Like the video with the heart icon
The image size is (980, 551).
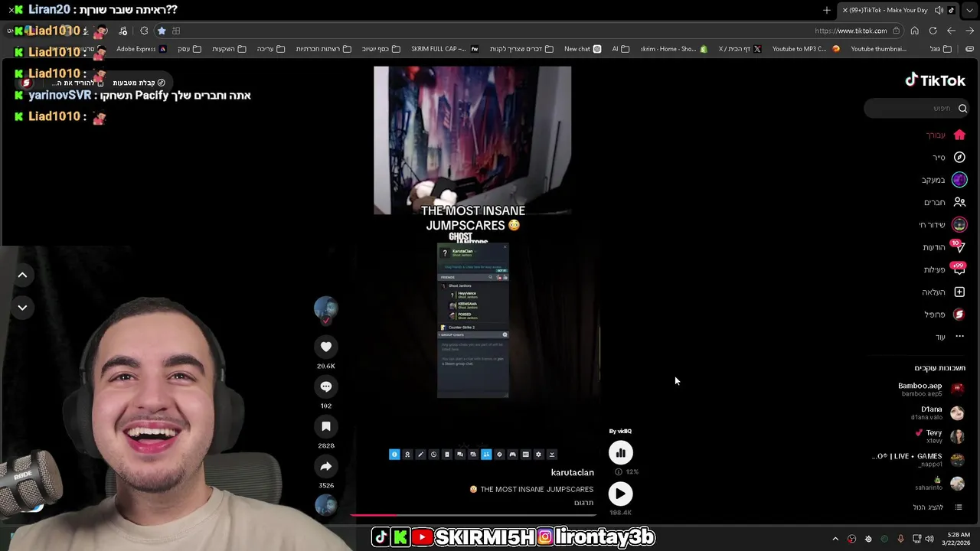326,347
